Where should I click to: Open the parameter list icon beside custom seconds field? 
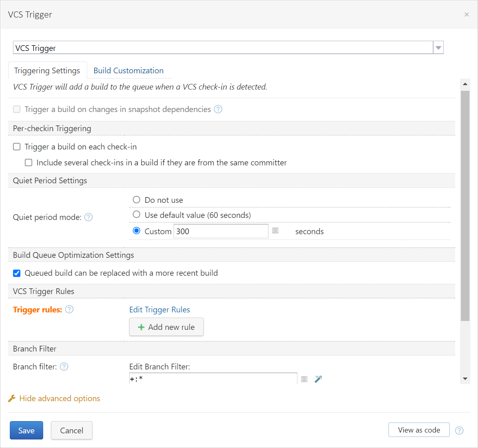[x=275, y=231]
